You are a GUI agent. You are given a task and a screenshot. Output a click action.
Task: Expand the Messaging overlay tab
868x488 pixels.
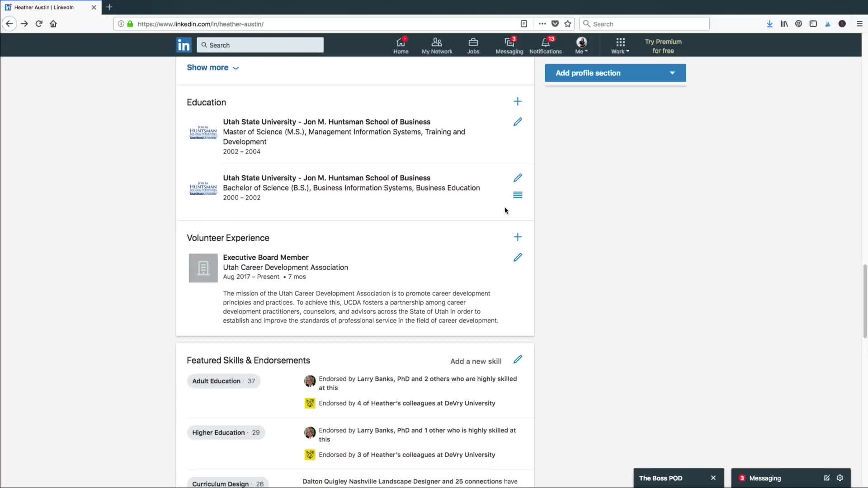coord(765,478)
